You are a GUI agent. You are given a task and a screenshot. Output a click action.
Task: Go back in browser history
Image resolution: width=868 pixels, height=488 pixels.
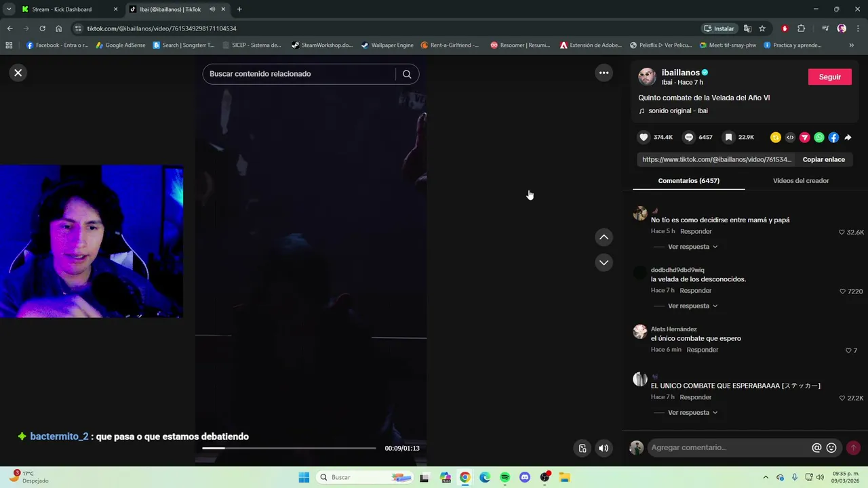tap(9, 28)
